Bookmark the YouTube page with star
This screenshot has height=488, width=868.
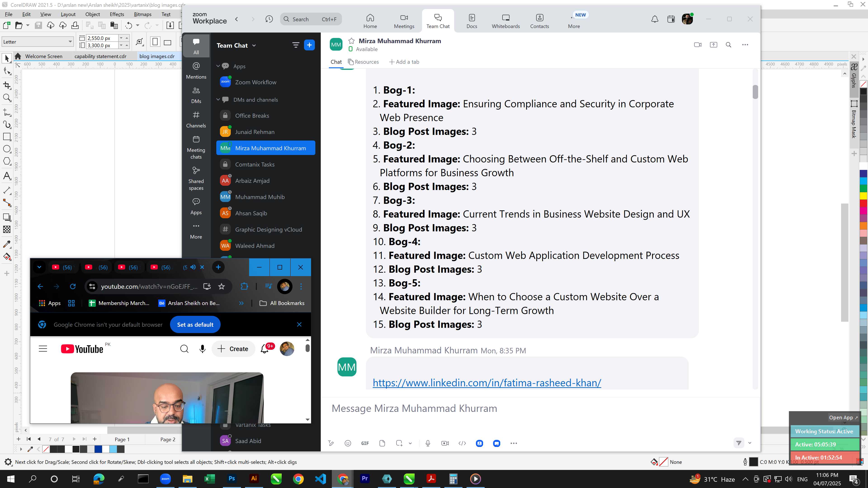221,287
